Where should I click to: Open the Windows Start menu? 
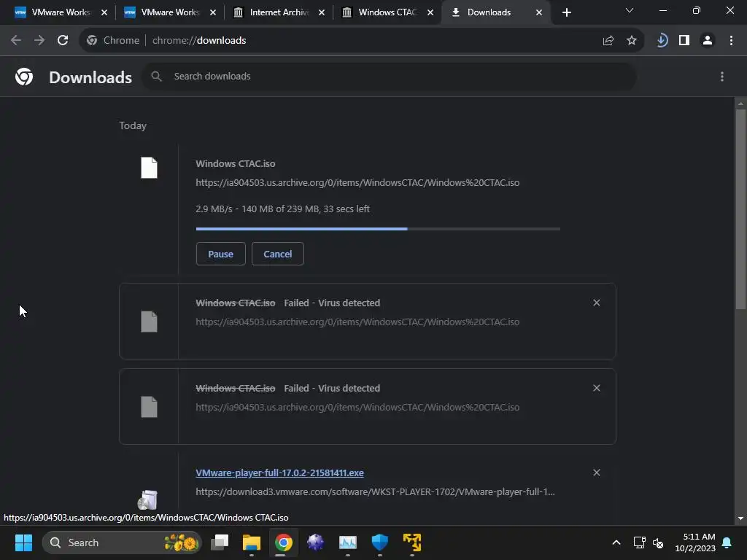tap(23, 542)
